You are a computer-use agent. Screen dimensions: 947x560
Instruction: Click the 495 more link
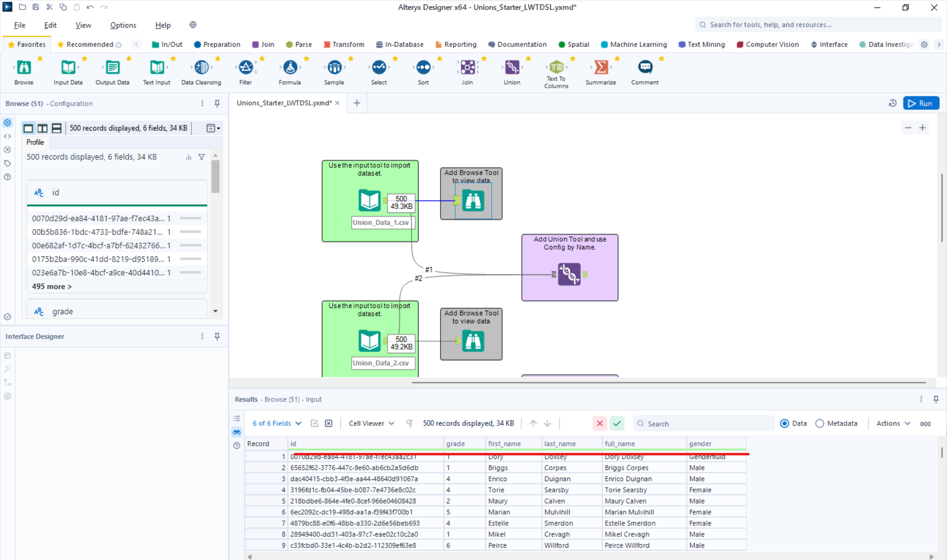[52, 286]
